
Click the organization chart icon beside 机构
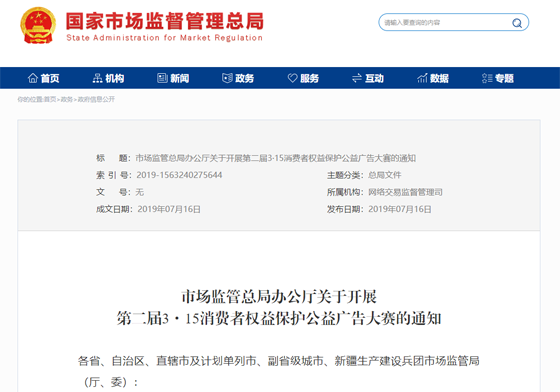click(x=98, y=78)
